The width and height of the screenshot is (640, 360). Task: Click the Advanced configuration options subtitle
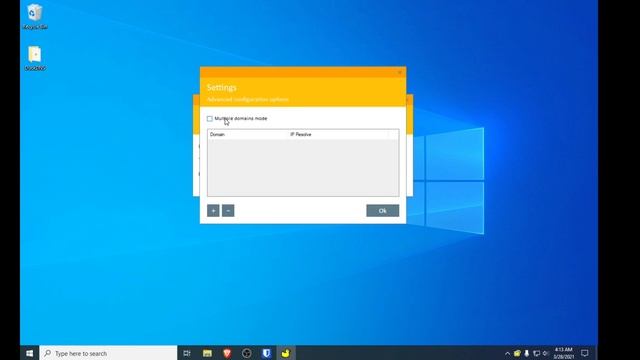pyautogui.click(x=248, y=99)
